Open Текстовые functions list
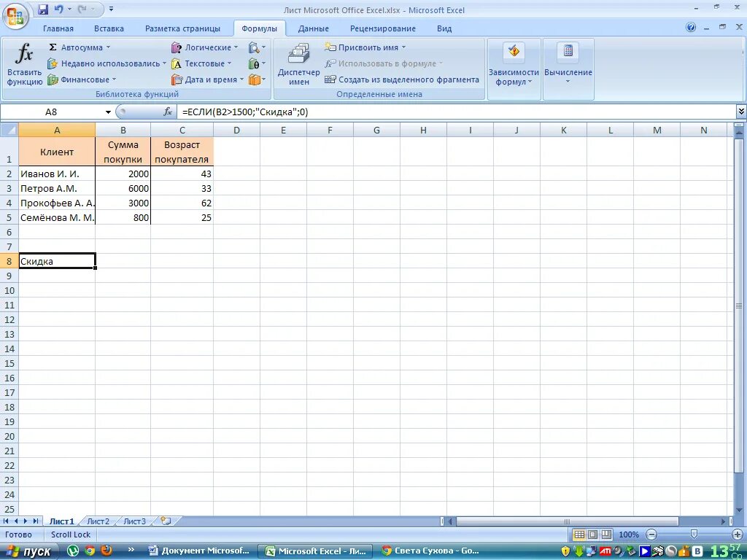The image size is (747, 560). [201, 63]
